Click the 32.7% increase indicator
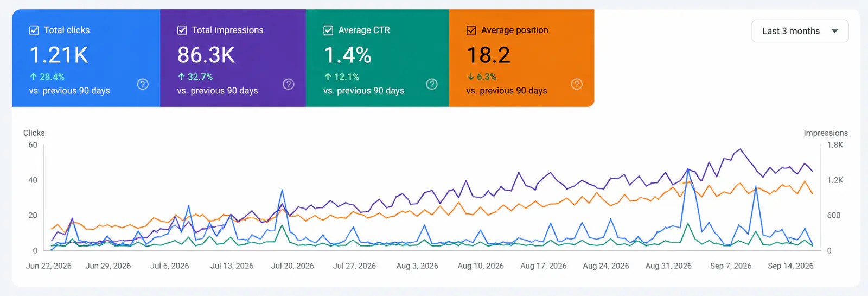The width and height of the screenshot is (868, 296). [x=195, y=77]
